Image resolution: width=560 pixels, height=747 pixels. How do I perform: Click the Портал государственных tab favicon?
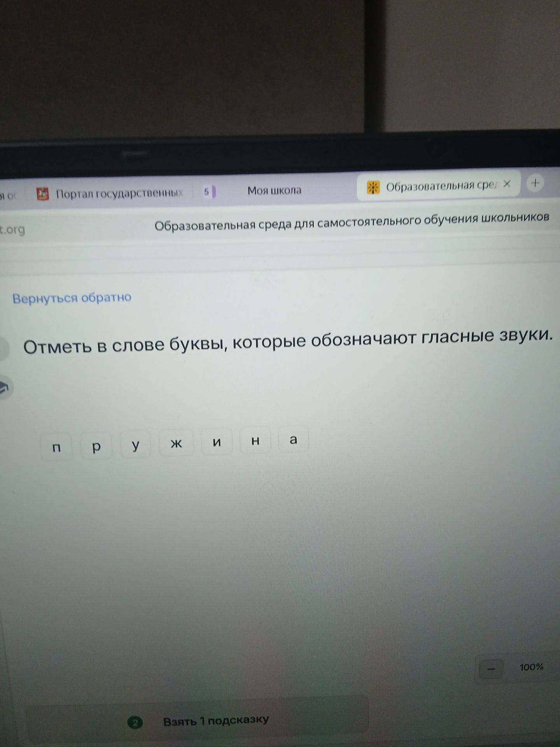[43, 194]
